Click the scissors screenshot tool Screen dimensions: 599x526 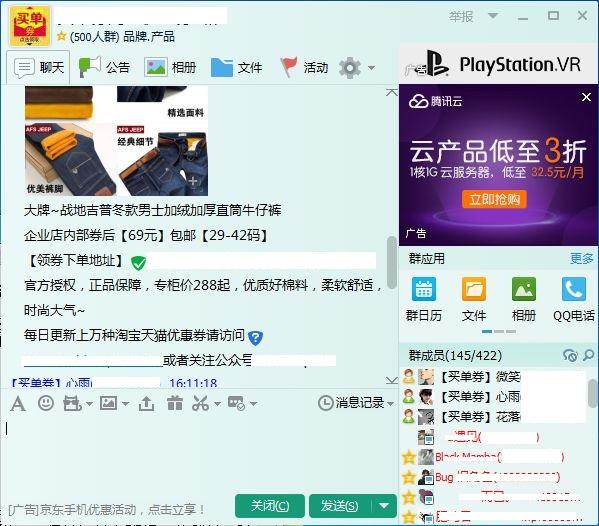point(201,403)
